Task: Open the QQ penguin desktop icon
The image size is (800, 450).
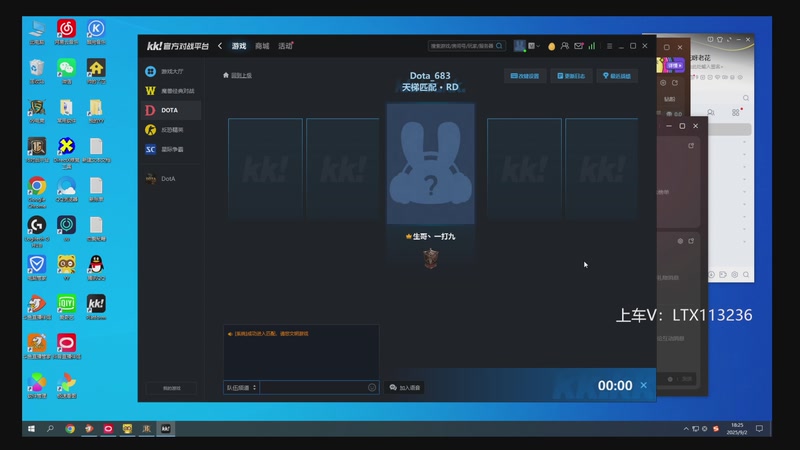Action: tap(96, 268)
